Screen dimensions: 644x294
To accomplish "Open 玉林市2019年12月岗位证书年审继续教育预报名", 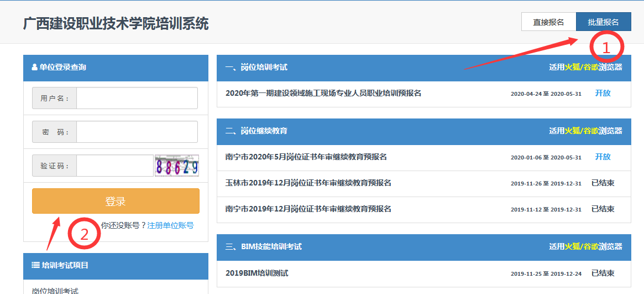I will 308,183.
